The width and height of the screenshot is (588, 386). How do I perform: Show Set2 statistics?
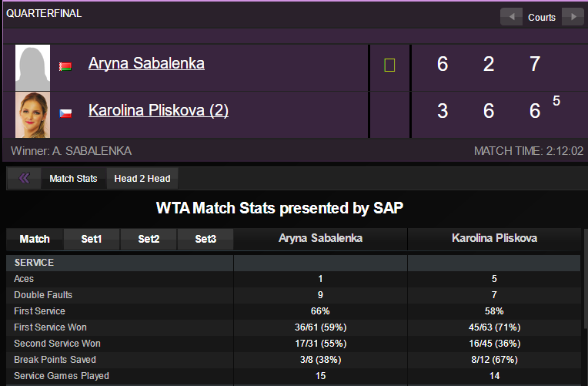(x=149, y=239)
